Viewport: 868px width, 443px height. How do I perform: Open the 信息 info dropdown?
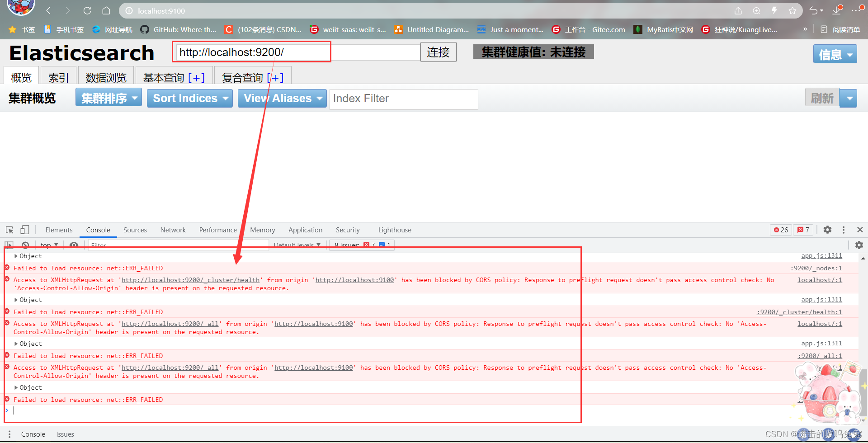[x=835, y=54]
